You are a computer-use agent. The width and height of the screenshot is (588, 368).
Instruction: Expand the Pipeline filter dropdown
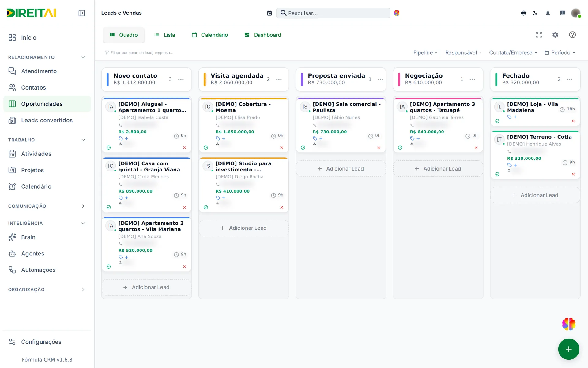pos(425,53)
